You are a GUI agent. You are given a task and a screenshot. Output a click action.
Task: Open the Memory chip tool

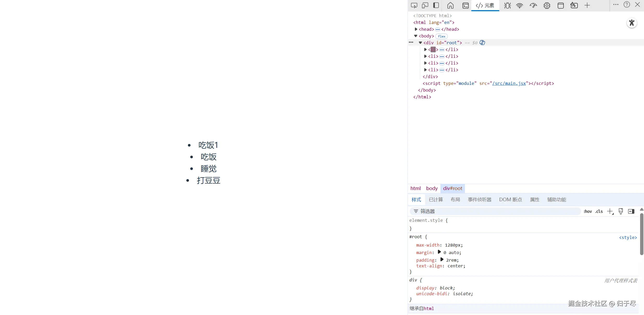point(547,5)
